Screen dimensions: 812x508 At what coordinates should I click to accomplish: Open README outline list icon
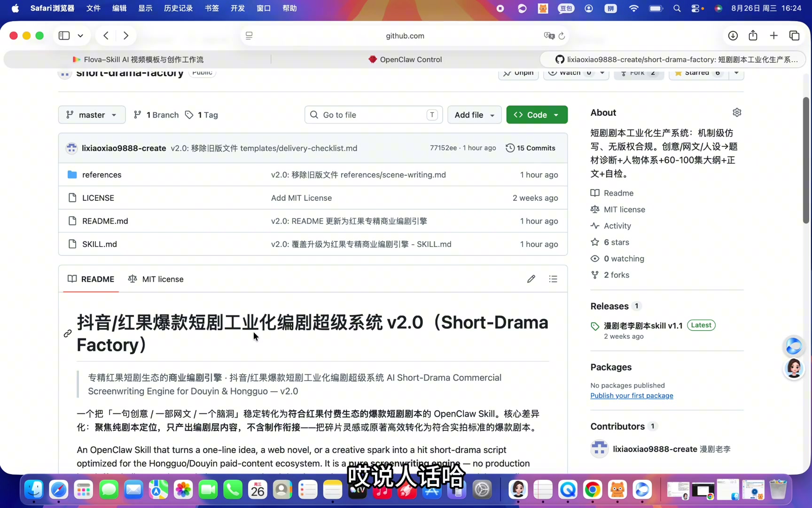(x=553, y=279)
